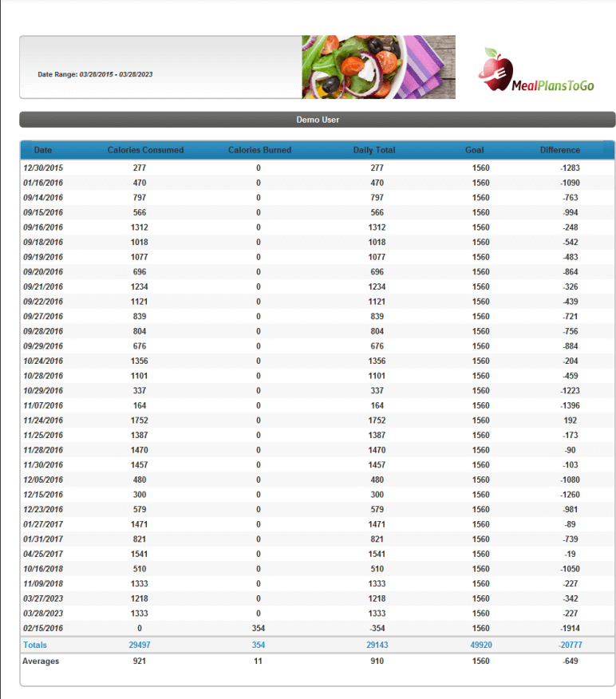
Task: Click date 10/28/2016
Action: click(x=43, y=376)
